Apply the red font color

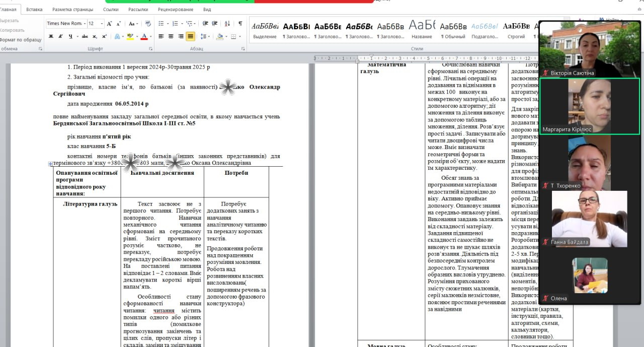144,36
